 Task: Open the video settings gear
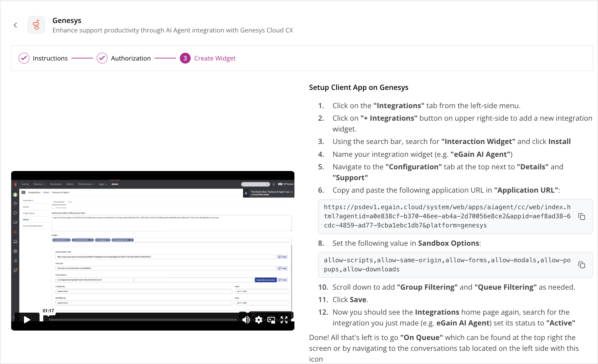tap(259, 320)
